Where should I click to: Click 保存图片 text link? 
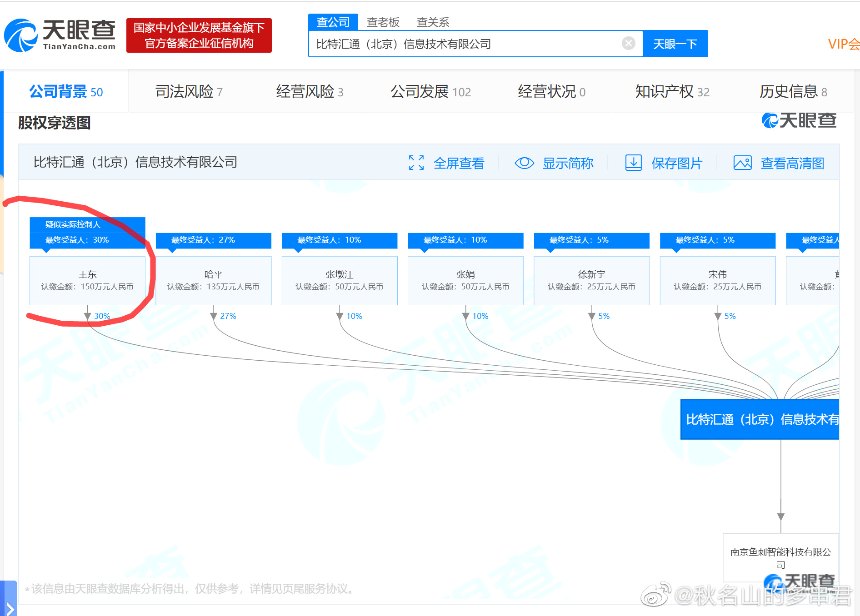pyautogui.click(x=677, y=163)
